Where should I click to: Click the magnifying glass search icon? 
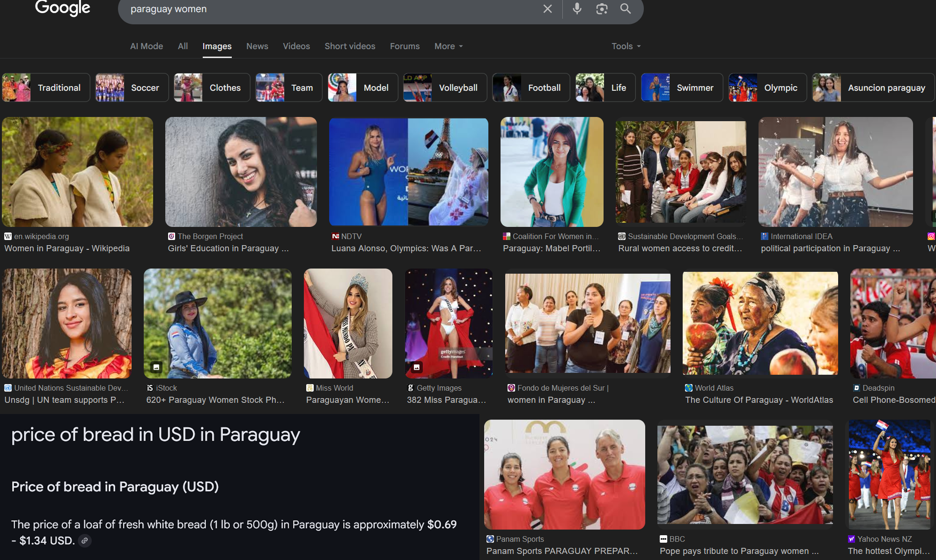[626, 9]
